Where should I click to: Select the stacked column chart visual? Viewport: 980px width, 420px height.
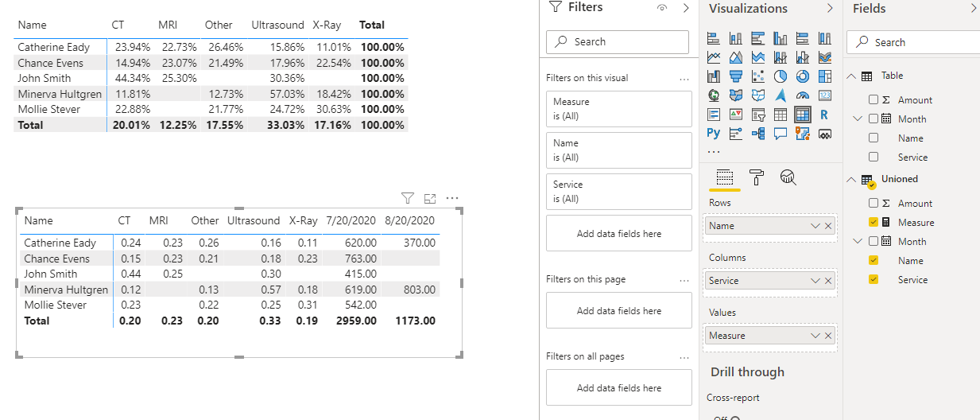tap(735, 38)
